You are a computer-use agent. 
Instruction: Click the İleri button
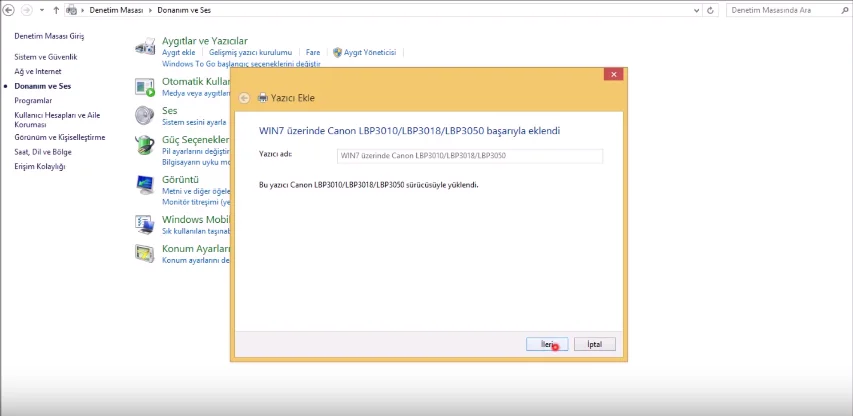tap(547, 344)
